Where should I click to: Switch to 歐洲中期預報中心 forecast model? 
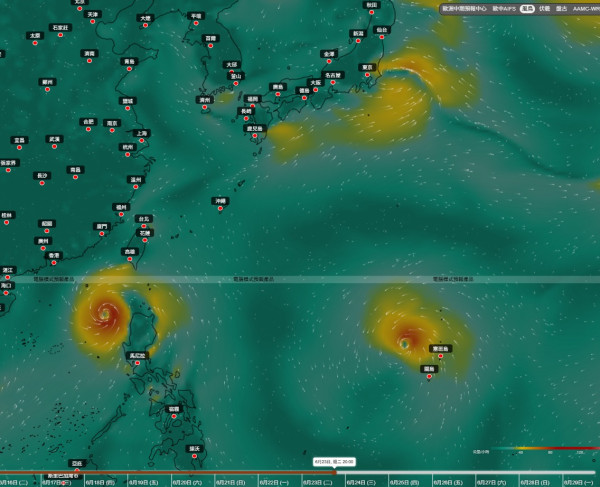point(464,8)
